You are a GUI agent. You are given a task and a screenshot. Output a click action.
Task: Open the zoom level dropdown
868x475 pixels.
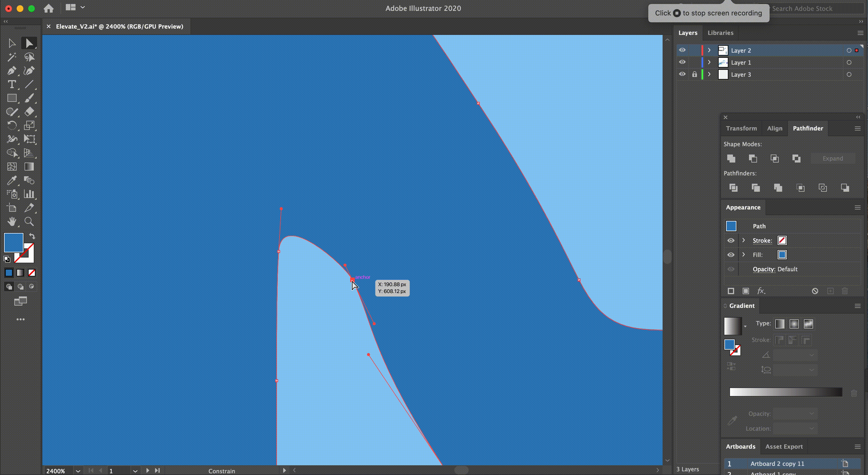pyautogui.click(x=78, y=471)
